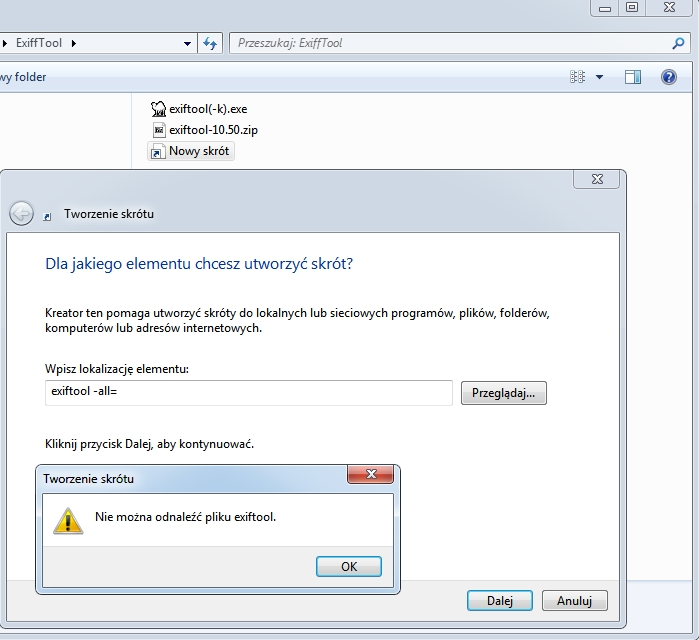Toggle the preview pane icon

pyautogui.click(x=633, y=77)
